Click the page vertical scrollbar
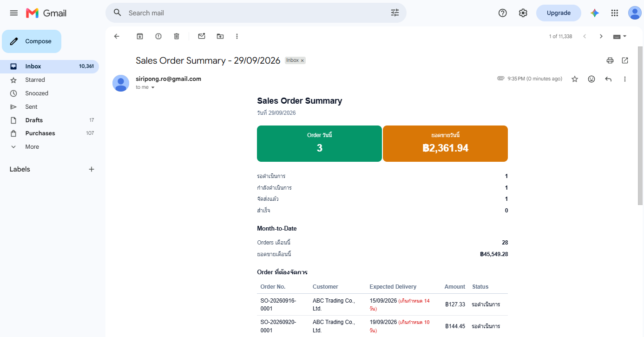This screenshot has height=337, width=644. click(x=640, y=126)
